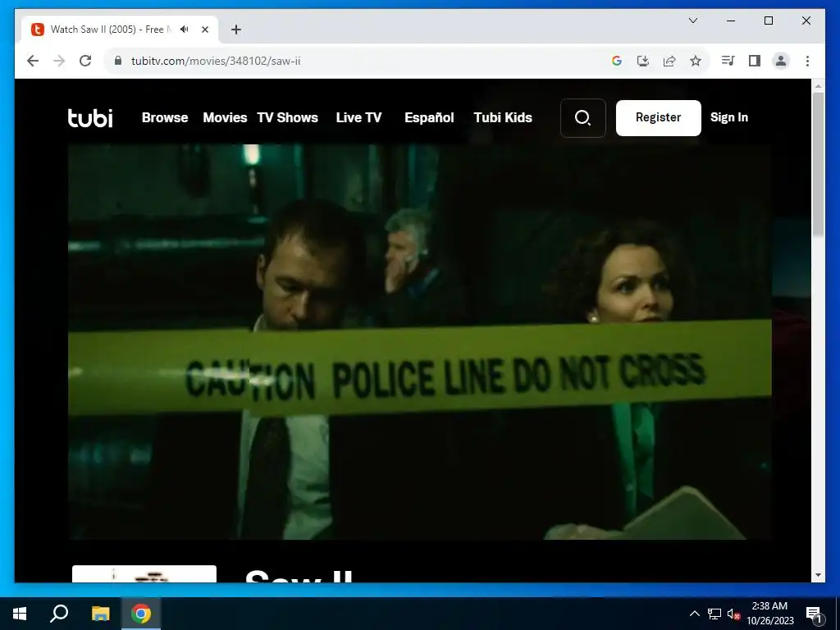
Task: Open Windows taskbar search
Action: (59, 614)
